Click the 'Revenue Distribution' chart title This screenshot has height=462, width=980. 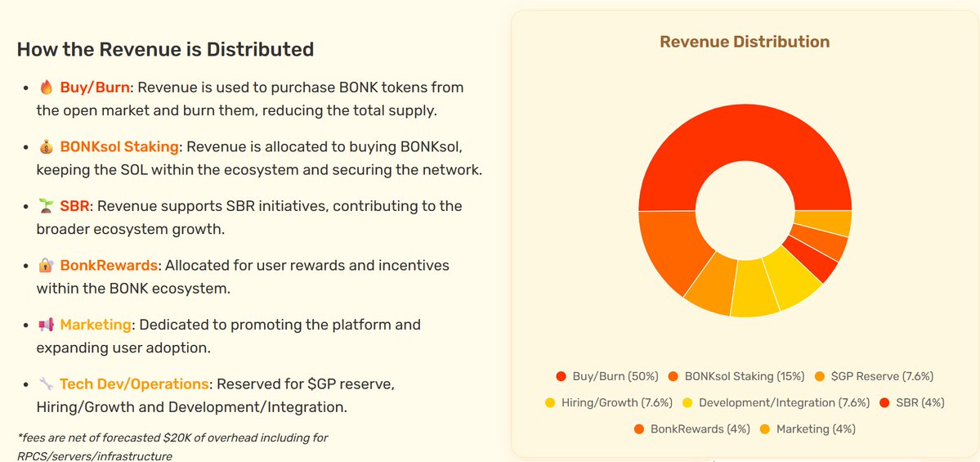745,42
